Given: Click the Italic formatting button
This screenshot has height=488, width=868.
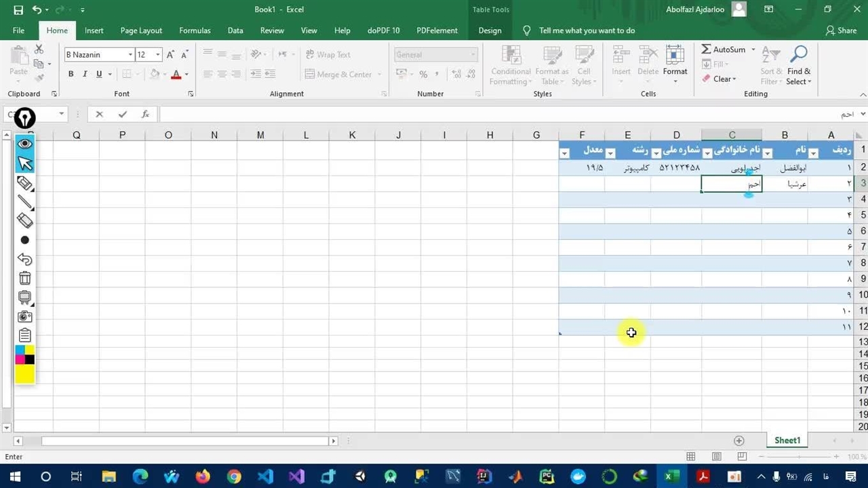Looking at the screenshot, I should coord(85,74).
